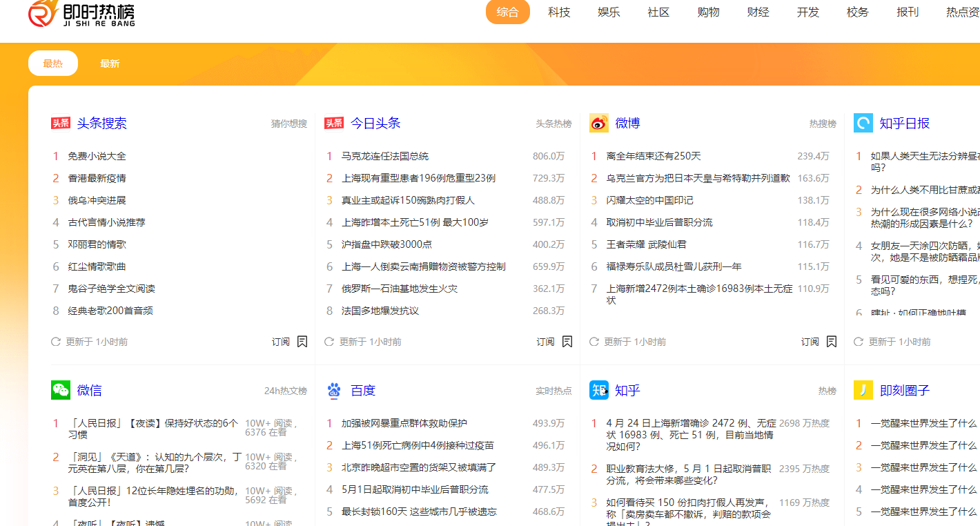Screen dimensions: 980x526
Task: Click 头条热榜 label in 今日头条 card
Action: (x=554, y=124)
